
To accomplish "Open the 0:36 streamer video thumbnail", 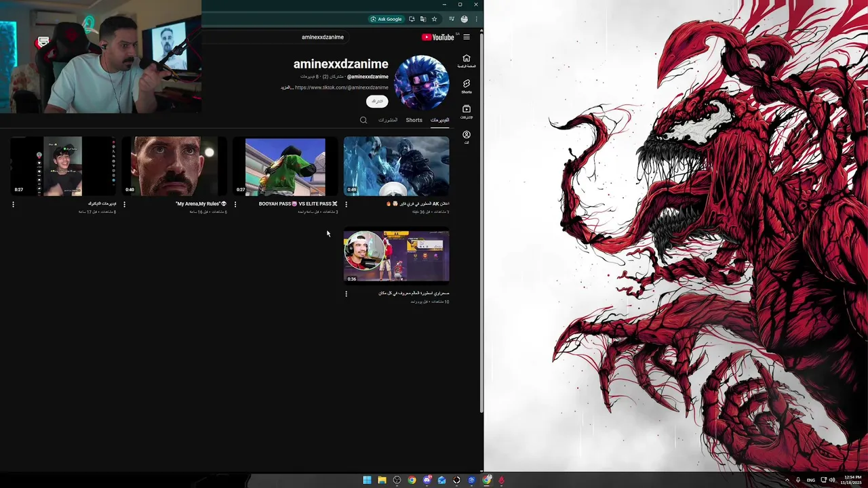I will point(396,256).
